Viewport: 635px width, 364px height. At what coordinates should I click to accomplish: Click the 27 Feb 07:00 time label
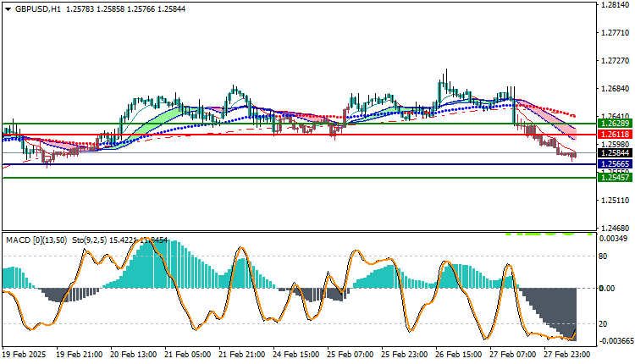[x=513, y=355]
